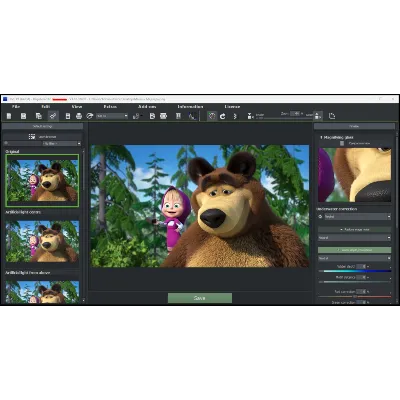Click the printer icon in the toolbar

79,116
